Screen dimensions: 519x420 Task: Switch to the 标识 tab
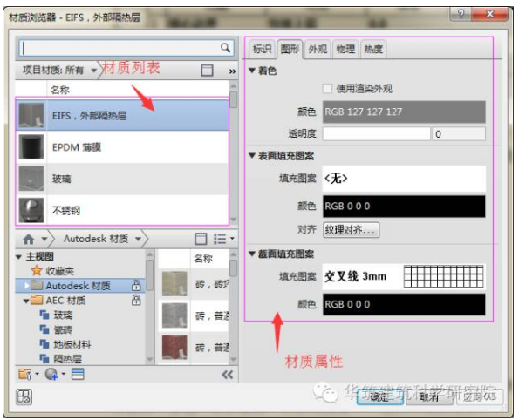tap(262, 50)
